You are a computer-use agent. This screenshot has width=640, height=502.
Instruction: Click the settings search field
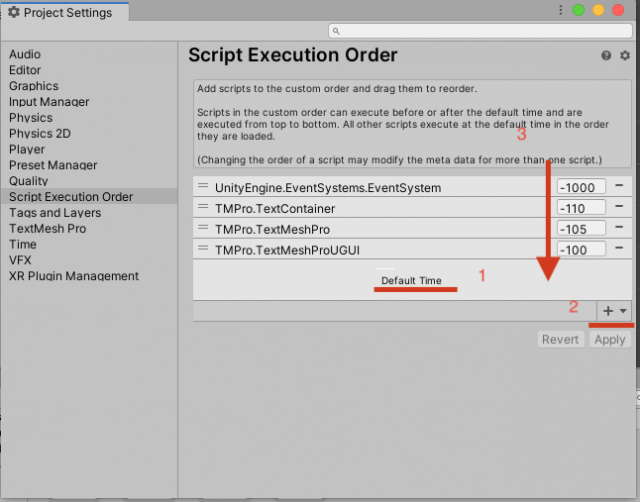coord(480,32)
